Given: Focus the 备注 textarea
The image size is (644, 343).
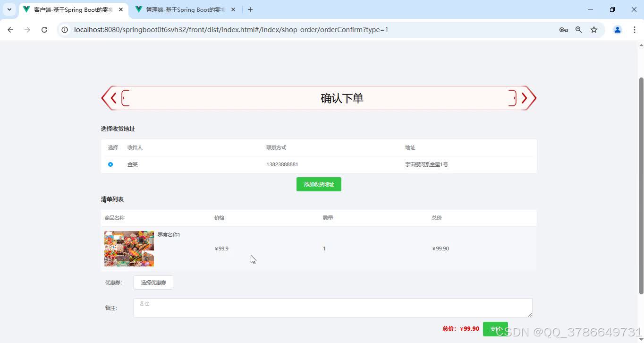Looking at the screenshot, I should pos(333,308).
